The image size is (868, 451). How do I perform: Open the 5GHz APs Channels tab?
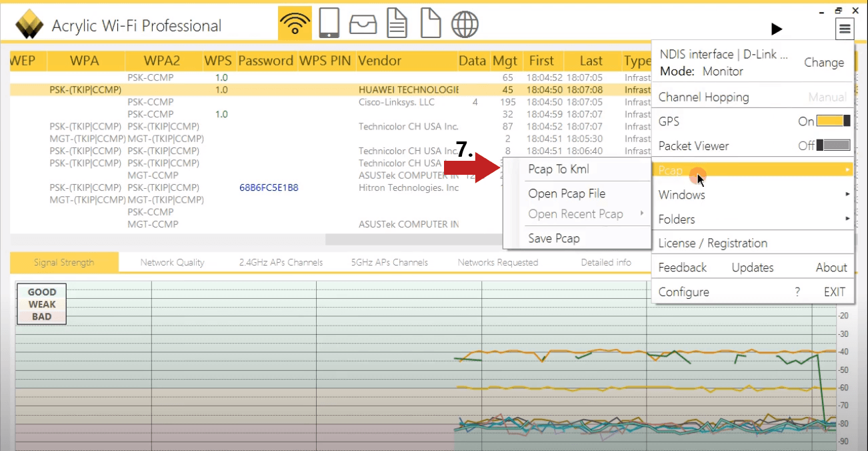(389, 262)
